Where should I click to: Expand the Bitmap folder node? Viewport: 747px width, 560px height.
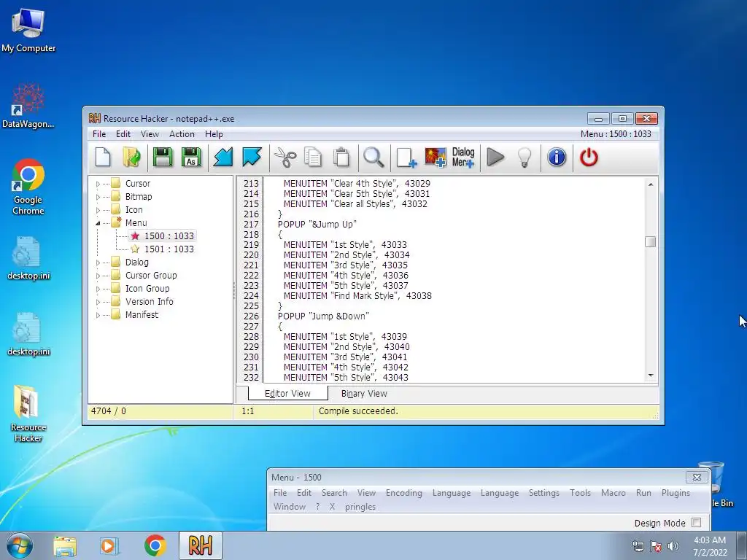coord(98,197)
